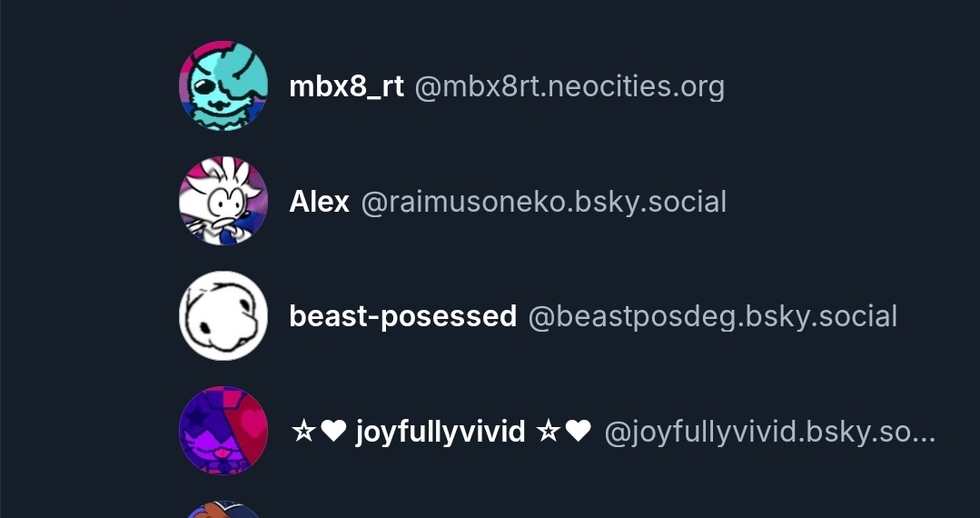Click the partially visible avatar at the bottom

(223, 509)
